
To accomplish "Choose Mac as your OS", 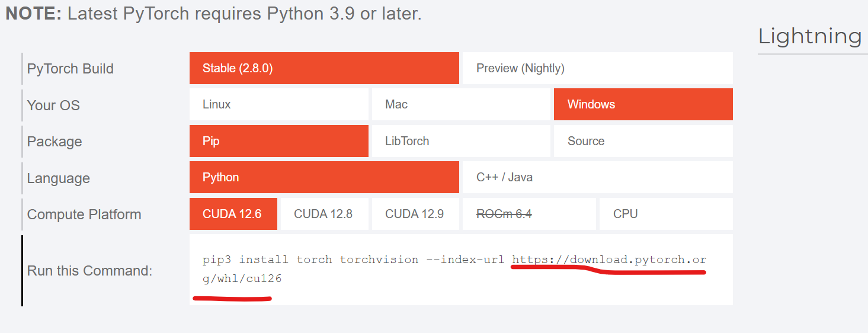I will click(461, 104).
